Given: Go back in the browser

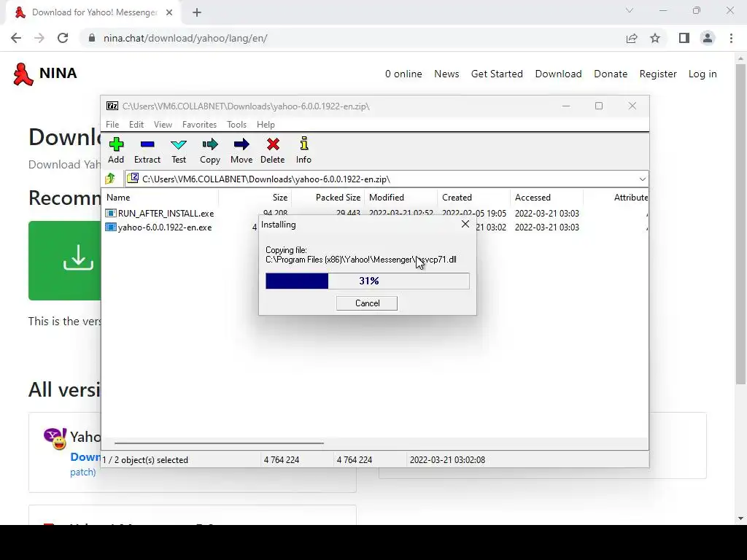Looking at the screenshot, I should point(16,38).
